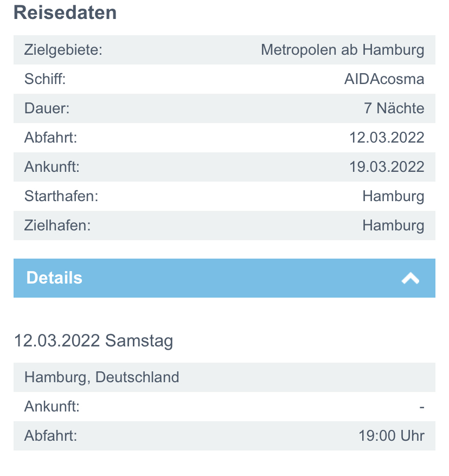Click the itinerary Ankunft dash value
Image resolution: width=449 pixels, height=476 pixels.
(421, 407)
